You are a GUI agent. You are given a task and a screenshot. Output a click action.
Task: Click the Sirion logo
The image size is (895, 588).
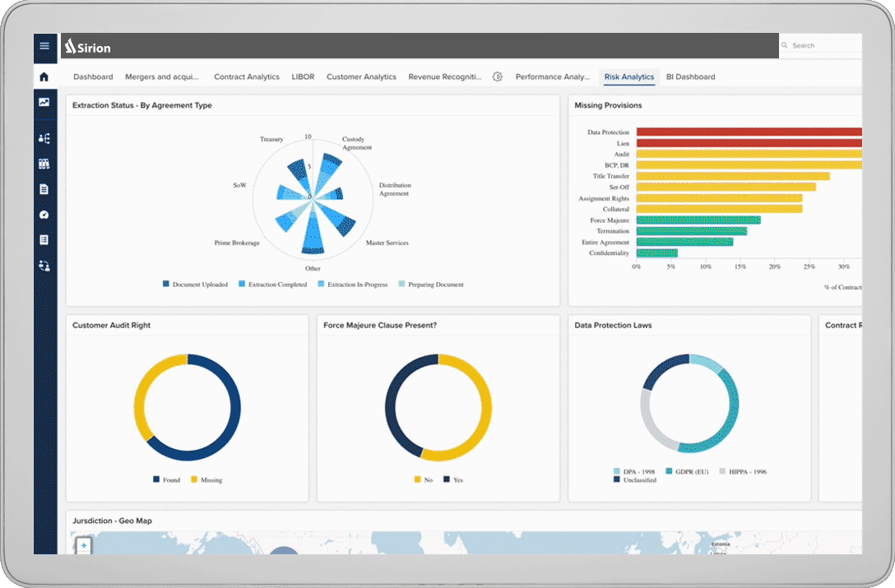click(x=87, y=46)
